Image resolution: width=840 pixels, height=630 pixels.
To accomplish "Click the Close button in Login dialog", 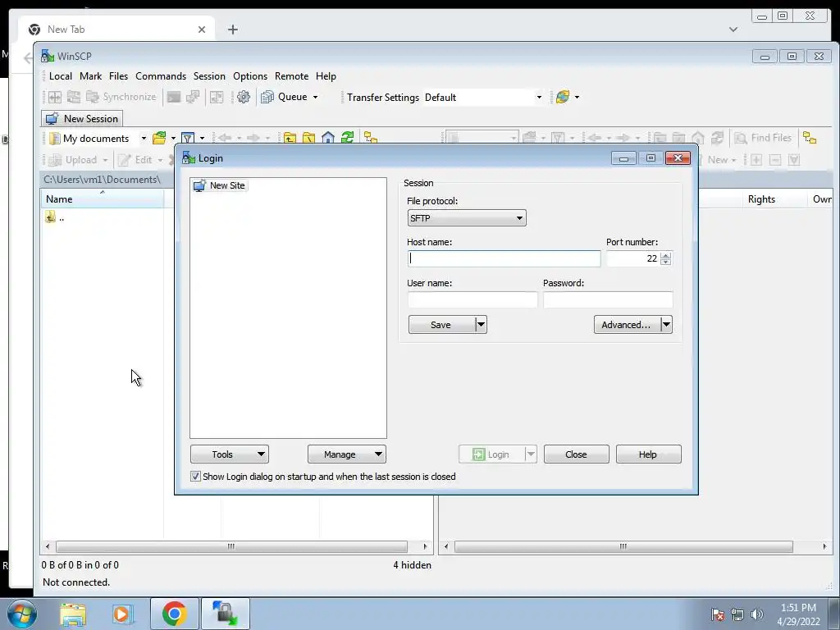I will pos(576,454).
